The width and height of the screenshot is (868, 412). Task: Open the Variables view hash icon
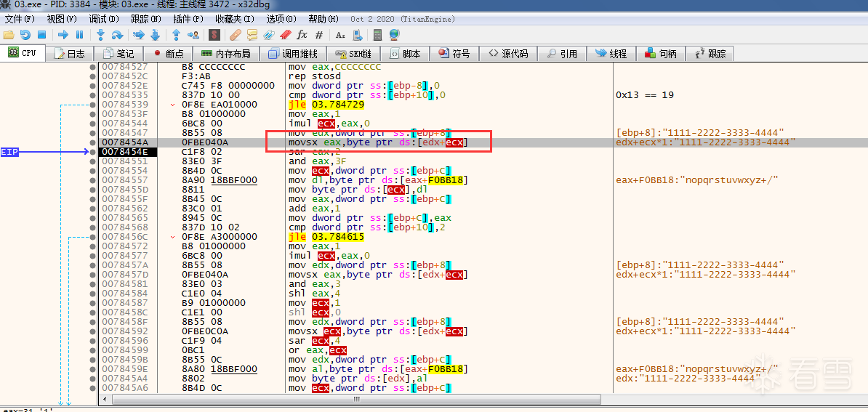coord(319,35)
